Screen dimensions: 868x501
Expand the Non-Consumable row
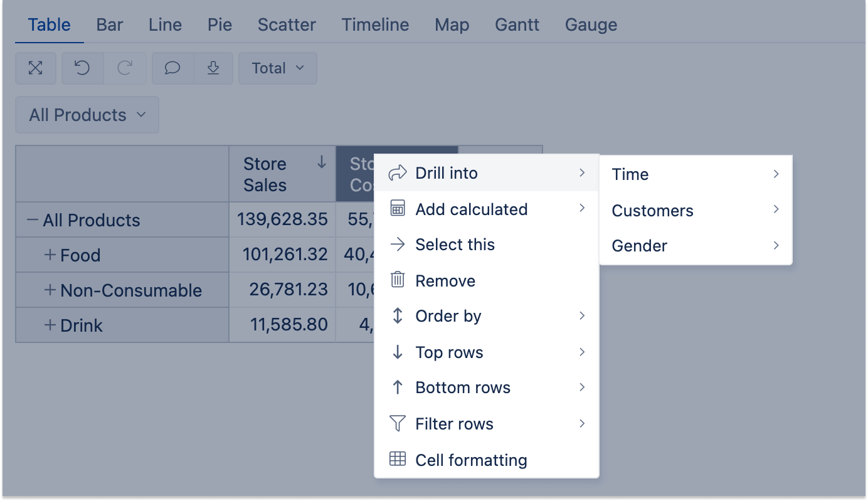pos(50,290)
